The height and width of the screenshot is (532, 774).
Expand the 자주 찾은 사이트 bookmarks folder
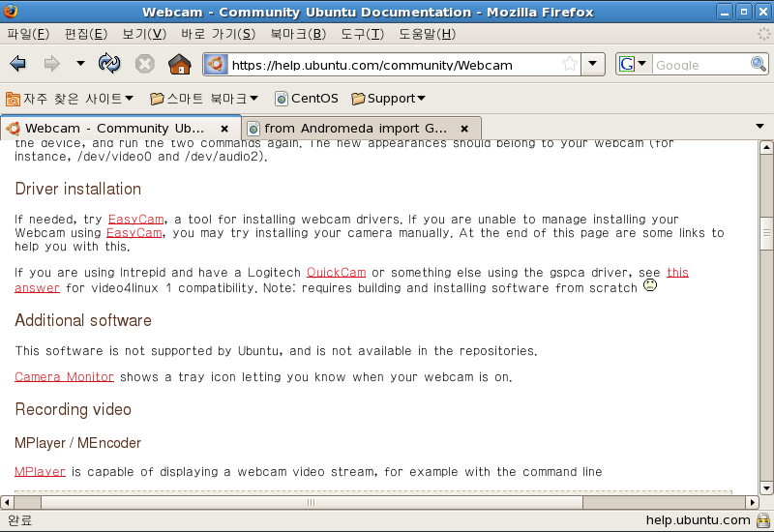pyautogui.click(x=70, y=99)
